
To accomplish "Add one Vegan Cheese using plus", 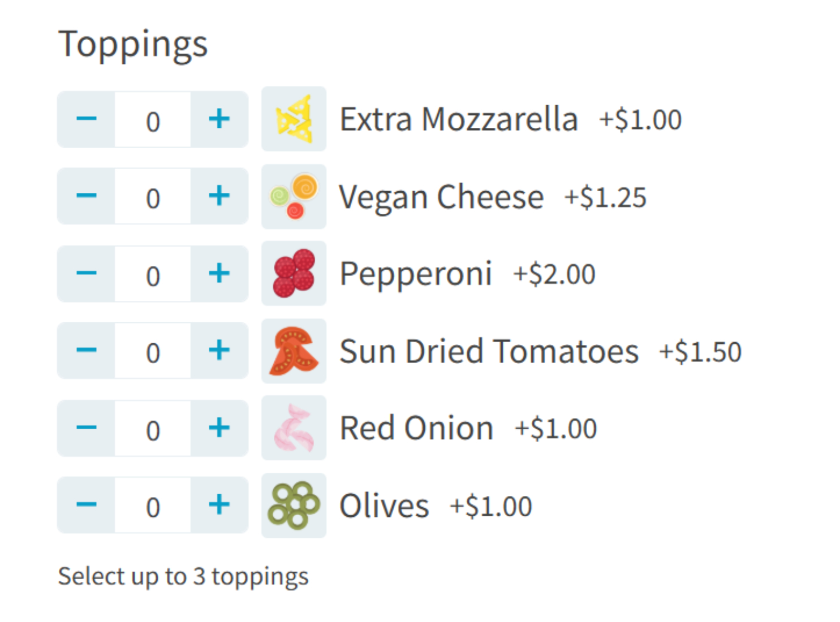I will [x=219, y=196].
